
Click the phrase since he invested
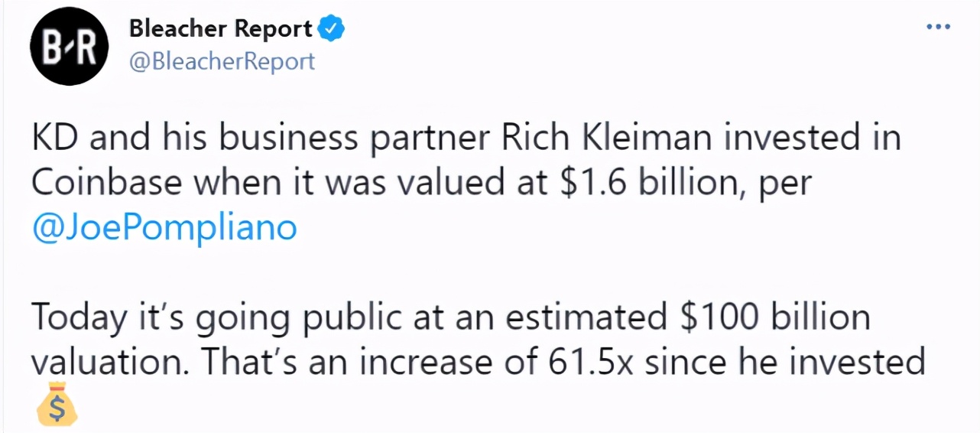tap(785, 362)
